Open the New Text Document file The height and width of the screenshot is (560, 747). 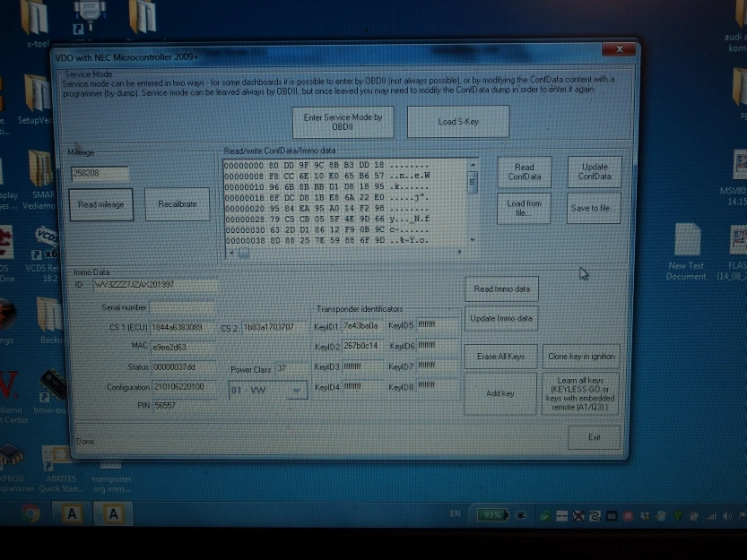686,250
